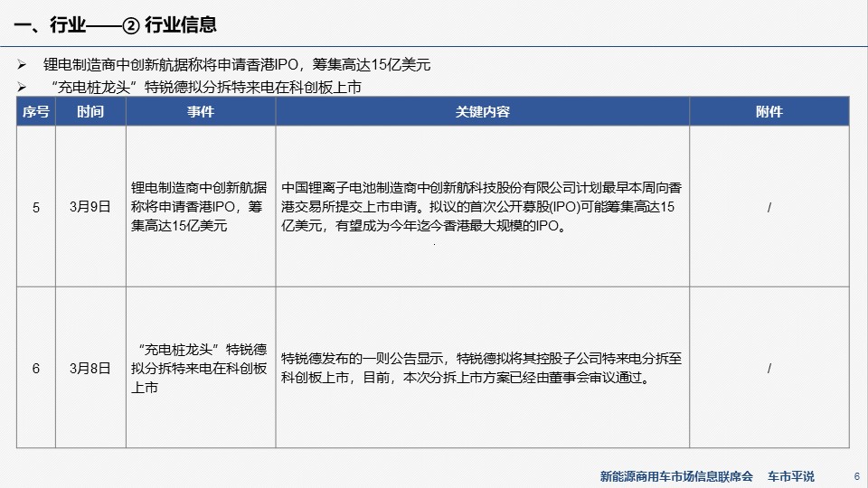Viewport: 868px width, 488px height.
Task: Click the second bullet about 特锐德 spin-off listing
Action: click(x=206, y=88)
